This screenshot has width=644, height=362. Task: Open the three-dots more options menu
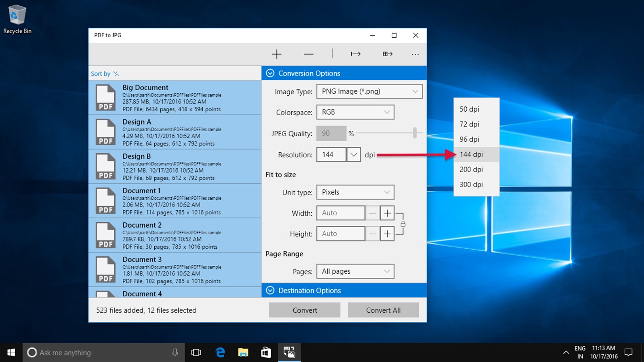coord(415,54)
